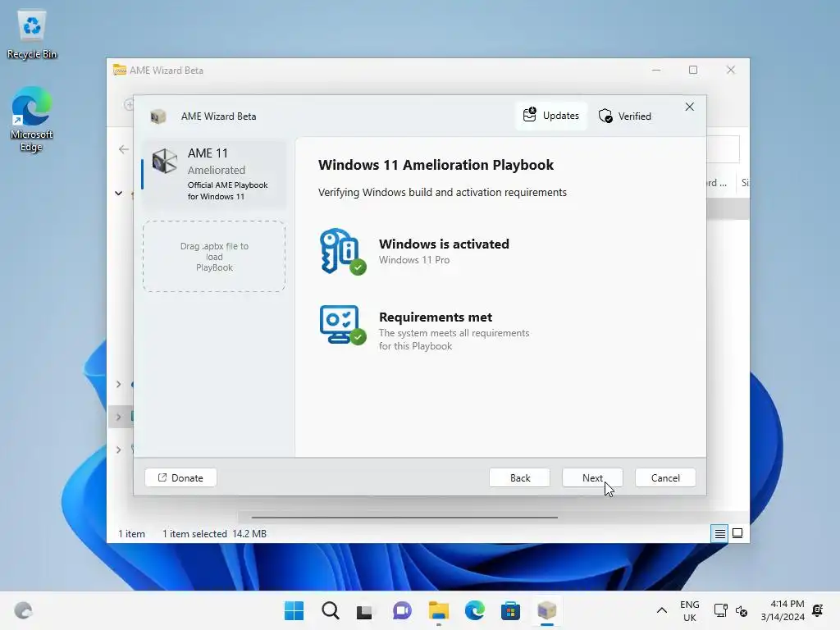Click the 'Windows 11 Pro' label
Viewport: 840px width, 630px height.
point(414,260)
